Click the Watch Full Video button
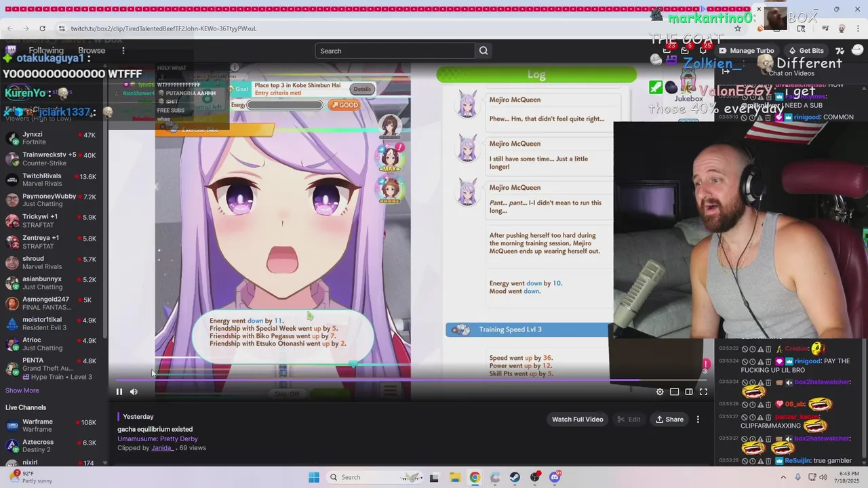The width and height of the screenshot is (868, 488). pyautogui.click(x=577, y=420)
